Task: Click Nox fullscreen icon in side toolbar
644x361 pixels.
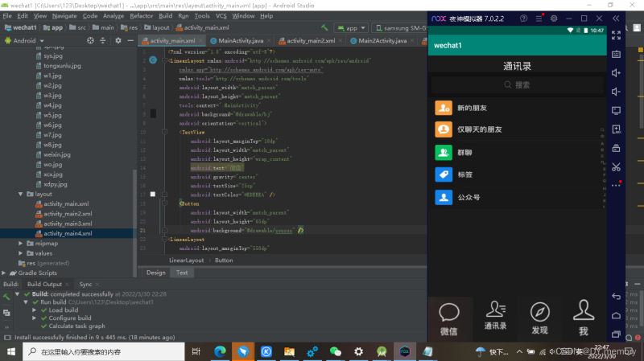Action: pyautogui.click(x=616, y=35)
